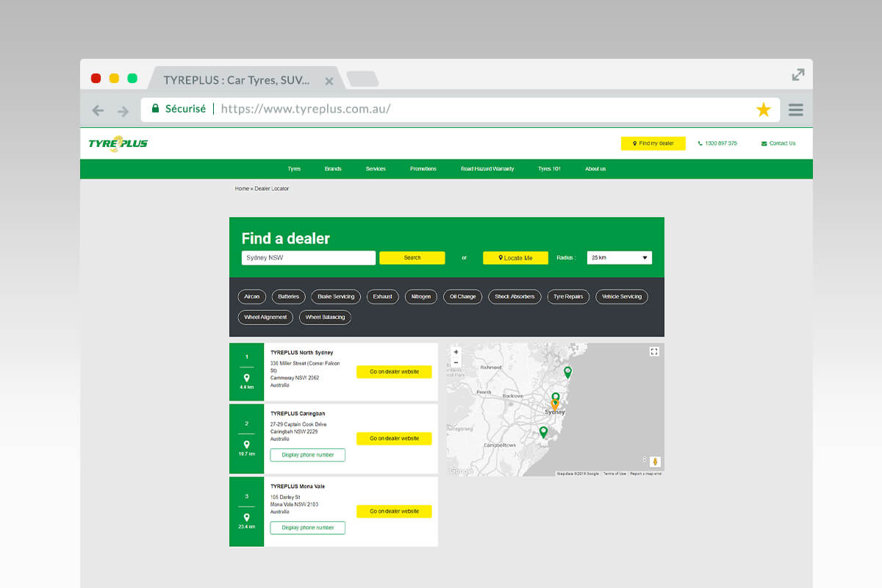
Task: Go on dealer website for North Sydney
Action: (394, 372)
